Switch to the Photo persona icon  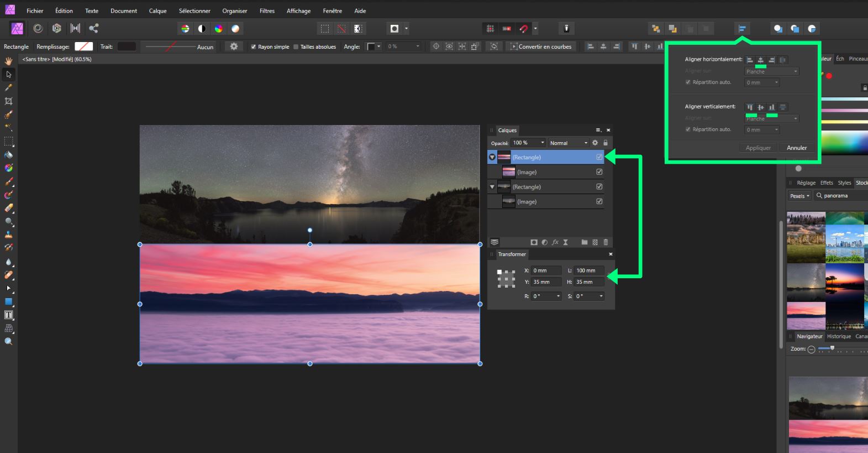[x=17, y=28]
